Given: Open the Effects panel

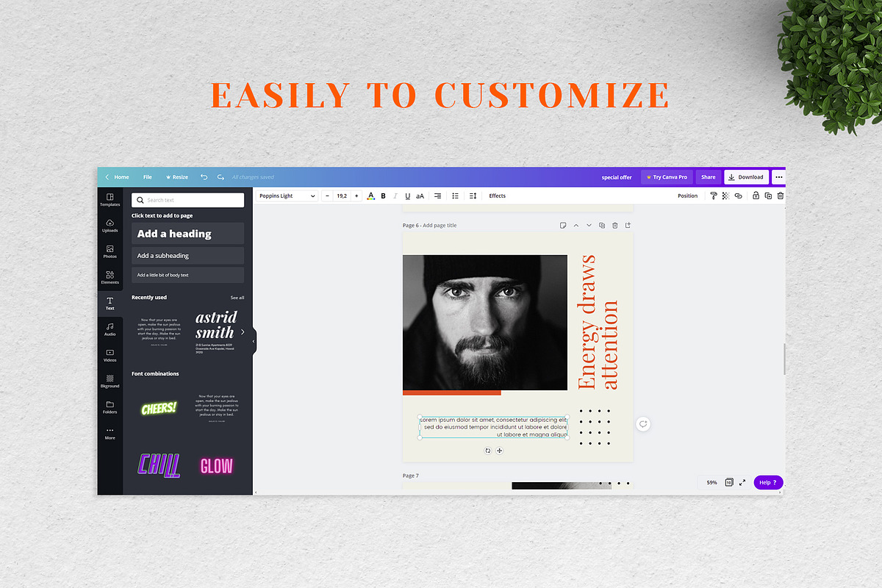Looking at the screenshot, I should coord(498,196).
